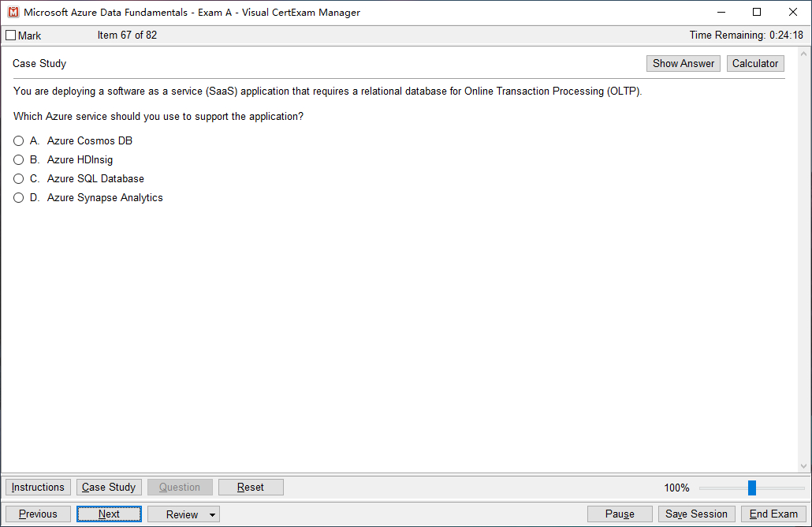Expand the Review dropdown arrow
Viewport: 812px width, 527px height.
click(212, 515)
